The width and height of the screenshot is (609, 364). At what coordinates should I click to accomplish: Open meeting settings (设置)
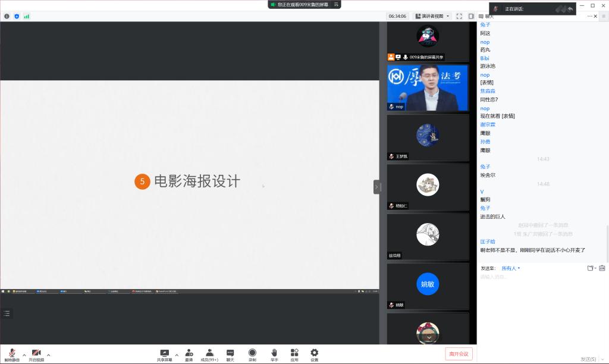[314, 354]
